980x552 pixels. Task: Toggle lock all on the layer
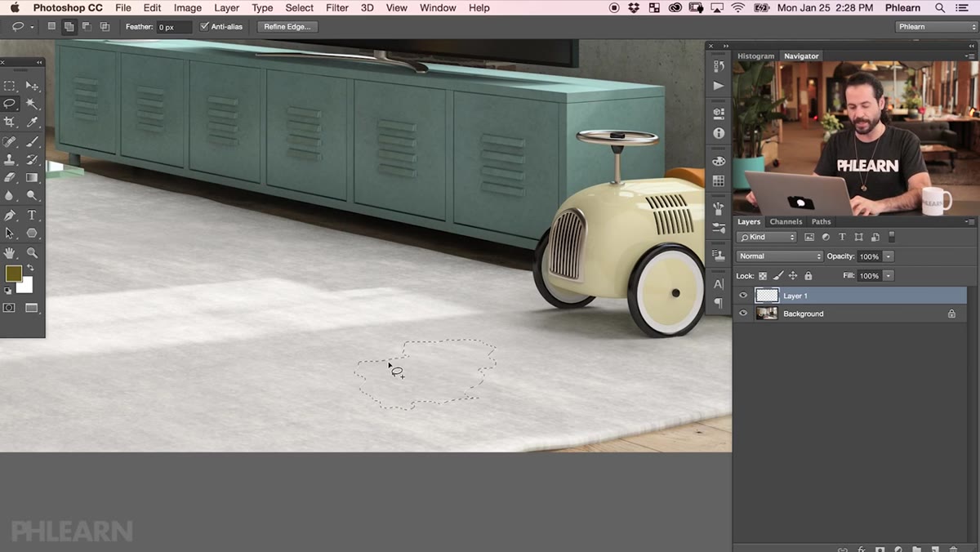coord(808,276)
